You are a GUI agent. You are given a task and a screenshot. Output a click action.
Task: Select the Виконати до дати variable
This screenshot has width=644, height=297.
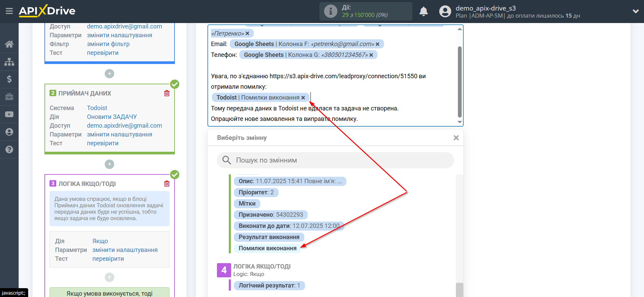coord(289,226)
